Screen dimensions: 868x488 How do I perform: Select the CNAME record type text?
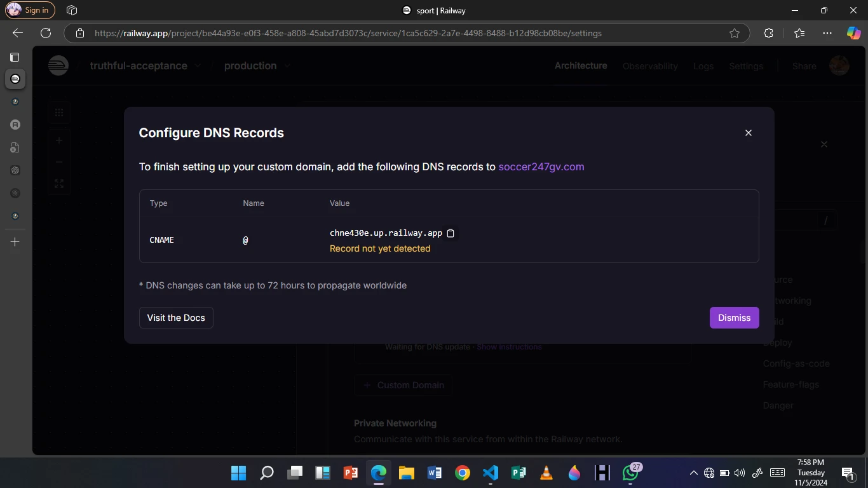point(161,240)
